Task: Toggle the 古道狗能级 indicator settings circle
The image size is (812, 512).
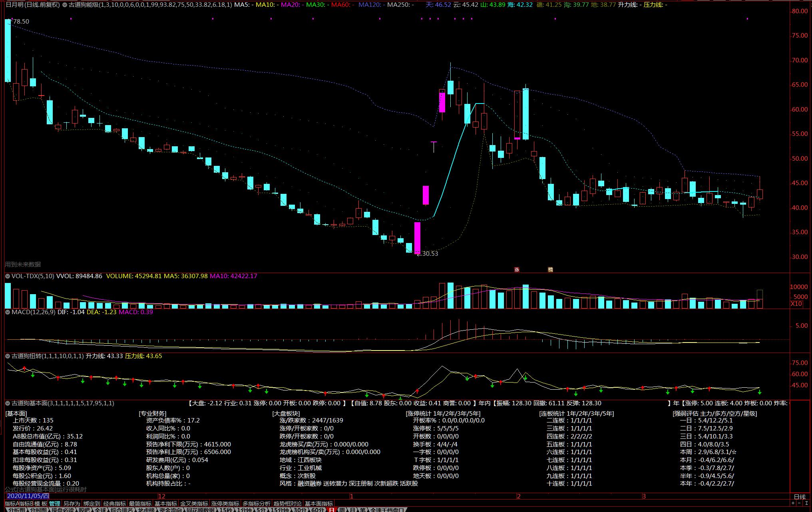Action: coord(65,5)
